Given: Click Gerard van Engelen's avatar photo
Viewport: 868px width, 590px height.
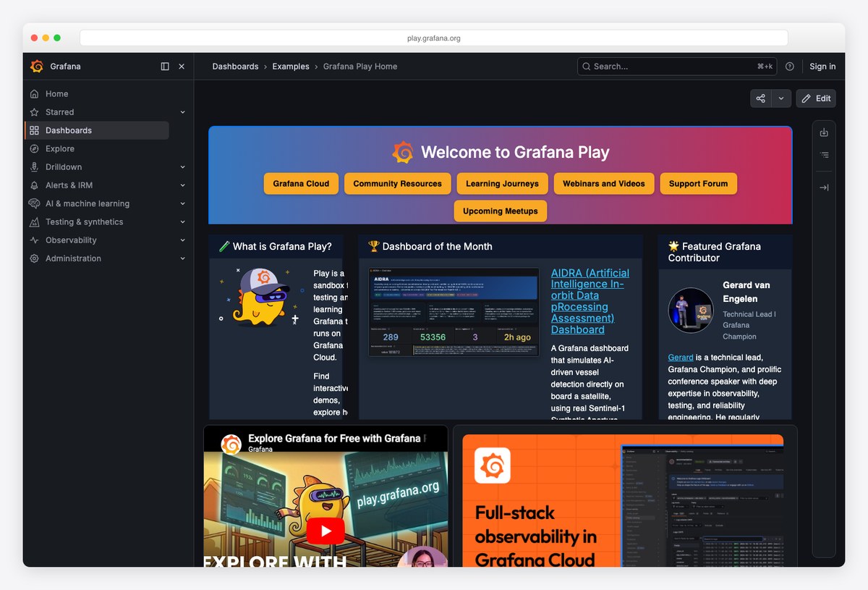Looking at the screenshot, I should coord(691,311).
